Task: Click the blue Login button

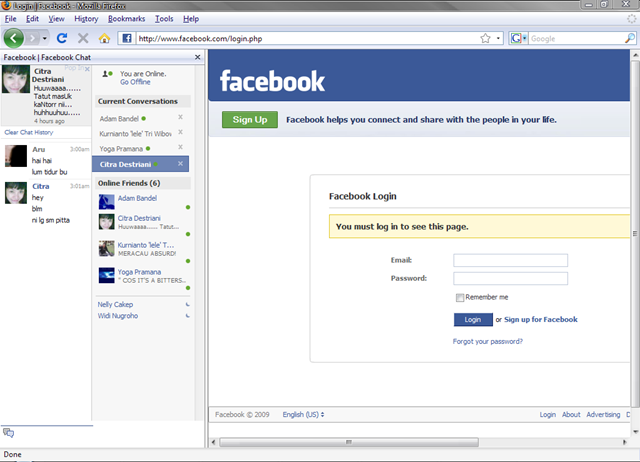Action: (473, 320)
